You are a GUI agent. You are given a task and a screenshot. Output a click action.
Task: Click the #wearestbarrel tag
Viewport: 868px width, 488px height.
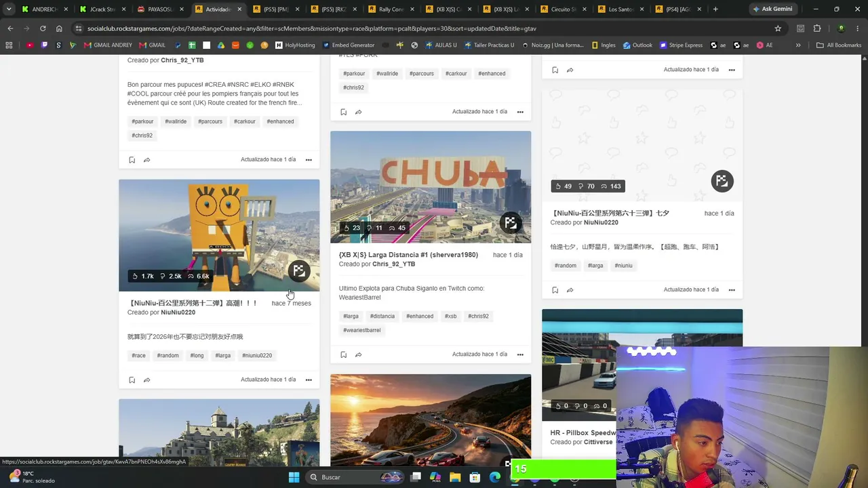(x=361, y=330)
